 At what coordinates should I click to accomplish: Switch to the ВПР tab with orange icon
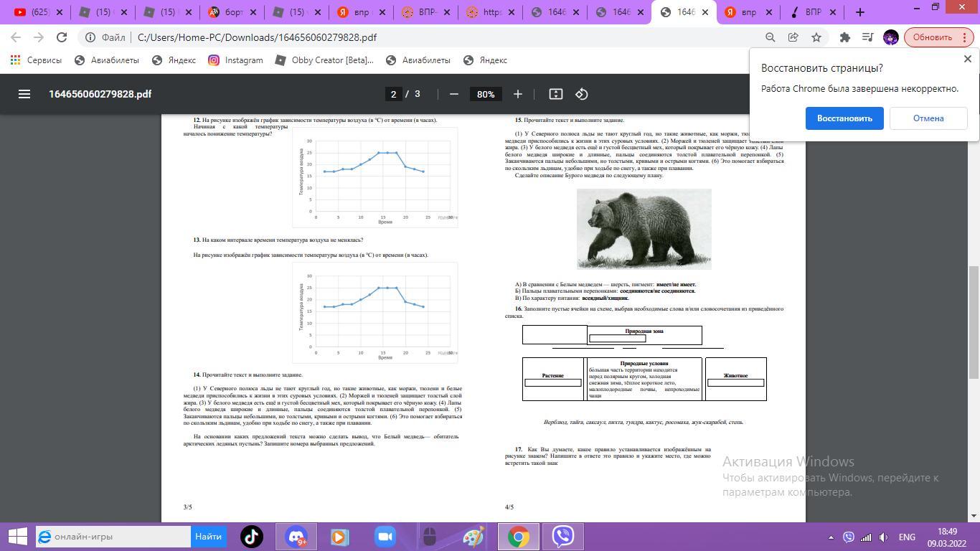pyautogui.click(x=428, y=12)
